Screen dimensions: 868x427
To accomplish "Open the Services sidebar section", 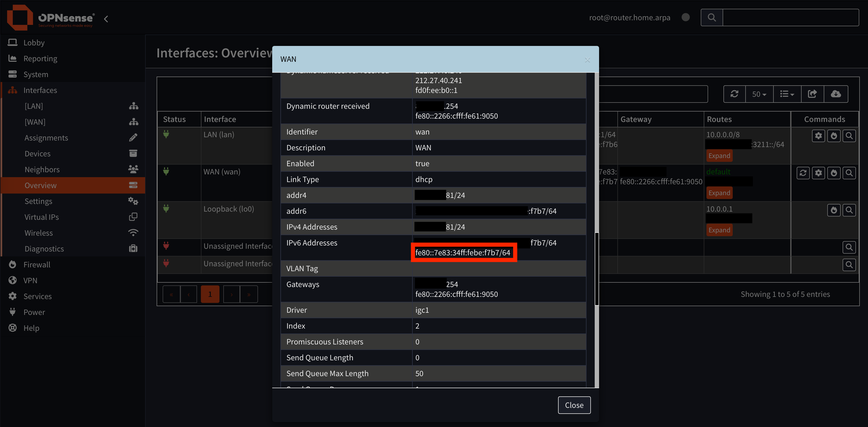I will [37, 296].
